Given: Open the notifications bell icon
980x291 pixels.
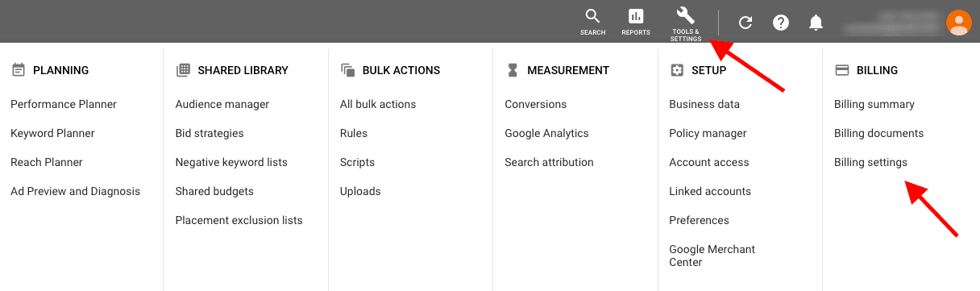Looking at the screenshot, I should 816,23.
